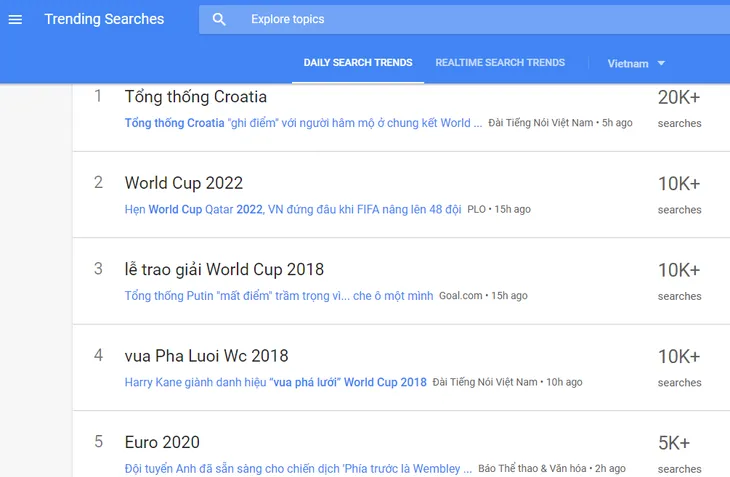Open article Tổng thống Putin mất điểm

[279, 296]
